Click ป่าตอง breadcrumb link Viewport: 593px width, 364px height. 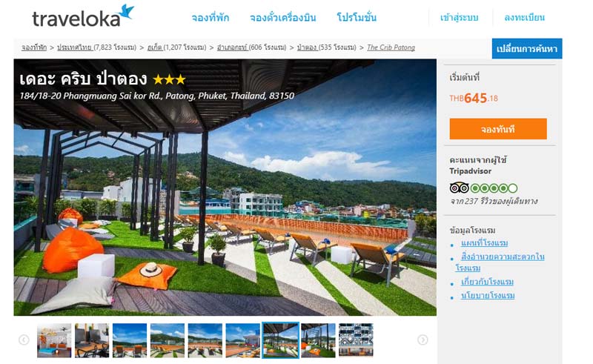pos(306,47)
